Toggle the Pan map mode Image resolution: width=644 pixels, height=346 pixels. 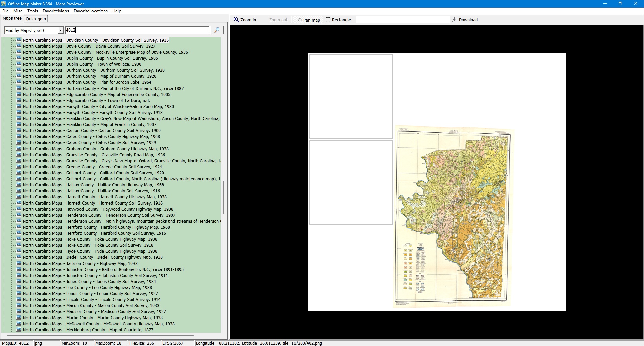coord(309,20)
